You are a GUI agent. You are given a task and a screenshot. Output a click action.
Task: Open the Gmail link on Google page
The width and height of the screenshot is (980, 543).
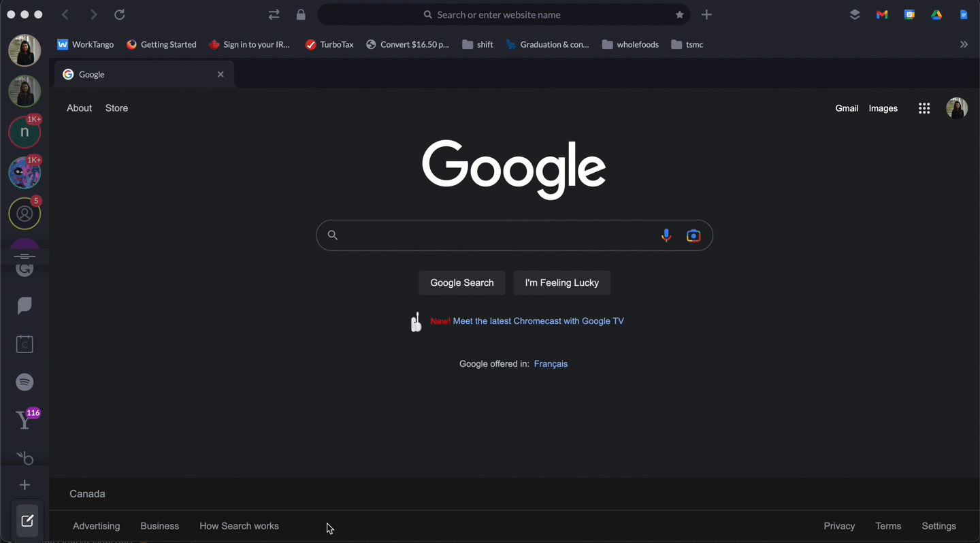point(847,108)
